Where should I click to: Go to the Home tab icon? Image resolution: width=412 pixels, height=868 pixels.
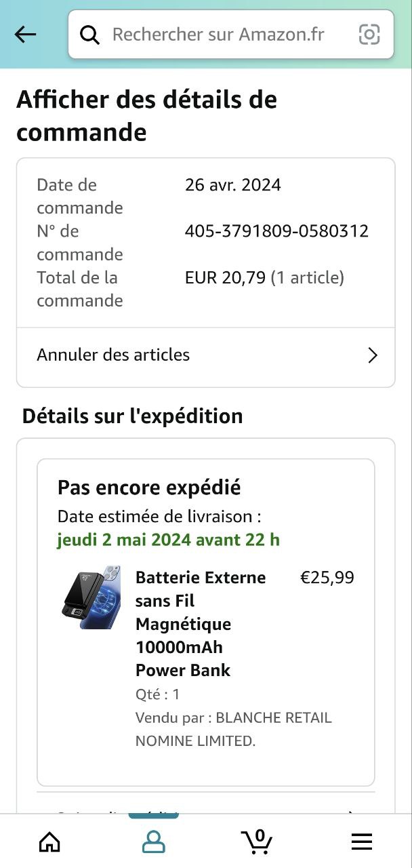click(x=49, y=842)
